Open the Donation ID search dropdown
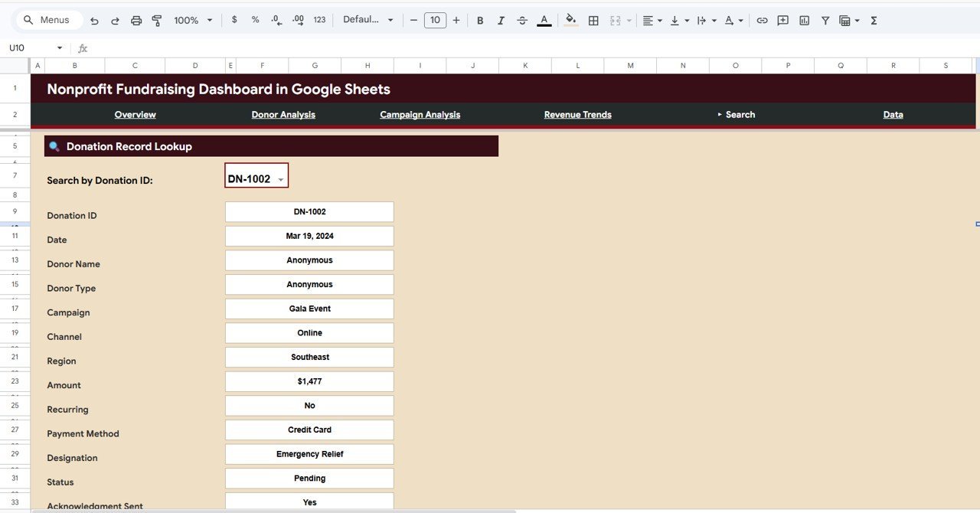The image size is (980, 513). tap(280, 178)
